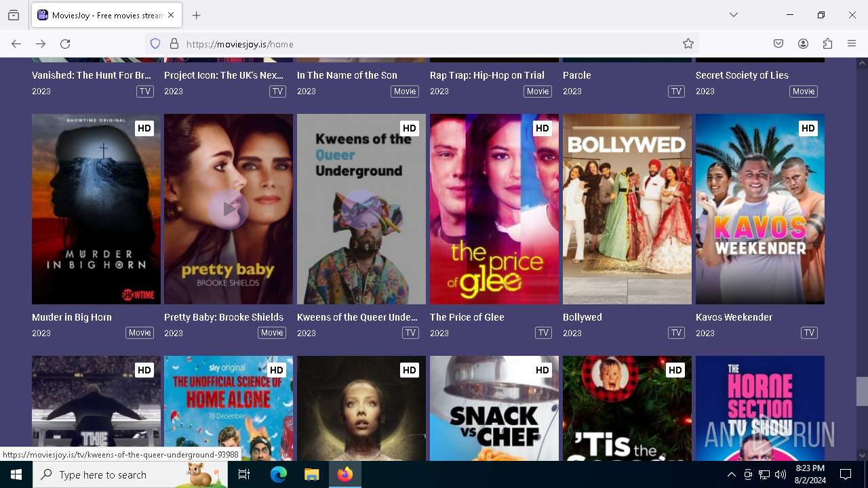
Task: Click the forward navigation arrow
Action: click(41, 44)
